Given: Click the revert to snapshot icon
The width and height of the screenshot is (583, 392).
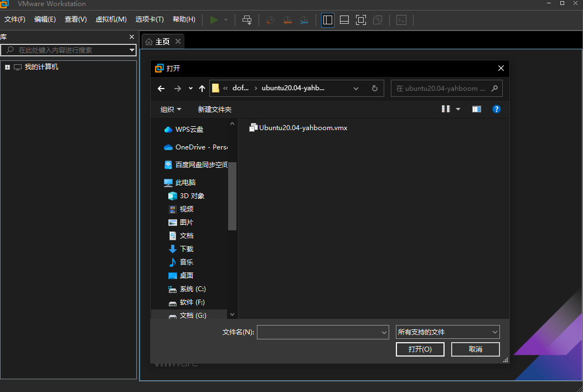Looking at the screenshot, I should (287, 20).
